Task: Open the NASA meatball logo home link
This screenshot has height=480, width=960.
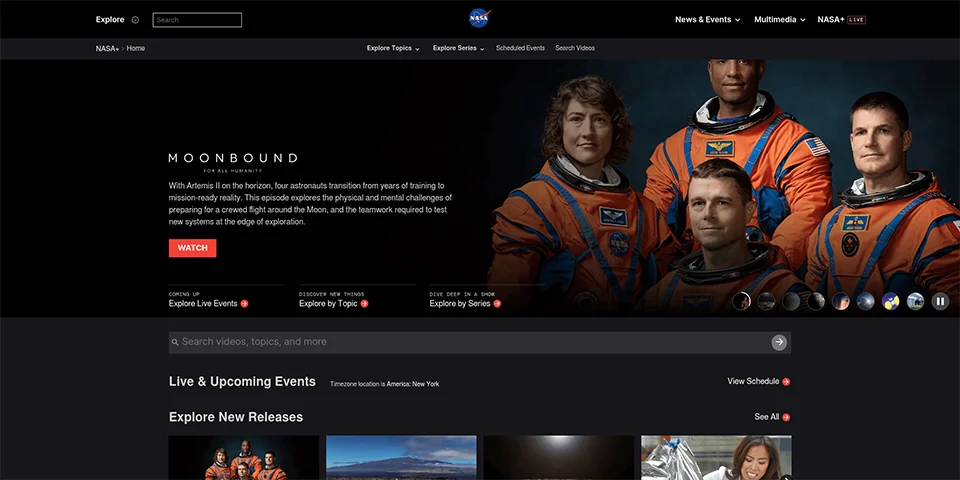Action: tap(479, 18)
